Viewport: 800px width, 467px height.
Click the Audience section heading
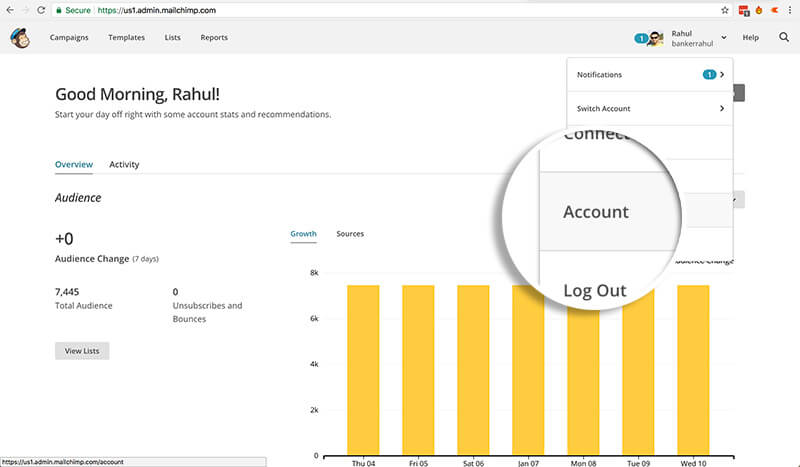(78, 198)
